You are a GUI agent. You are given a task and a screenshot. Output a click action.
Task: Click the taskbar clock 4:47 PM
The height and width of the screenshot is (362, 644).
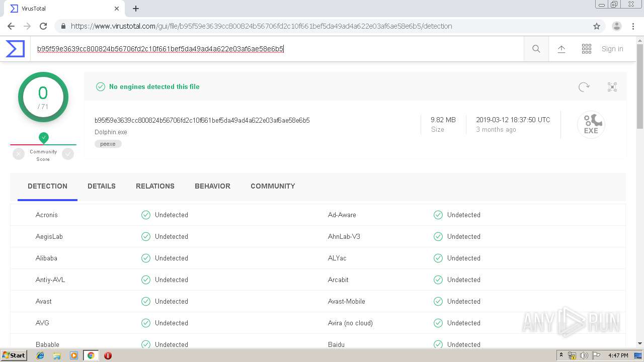tap(618, 355)
